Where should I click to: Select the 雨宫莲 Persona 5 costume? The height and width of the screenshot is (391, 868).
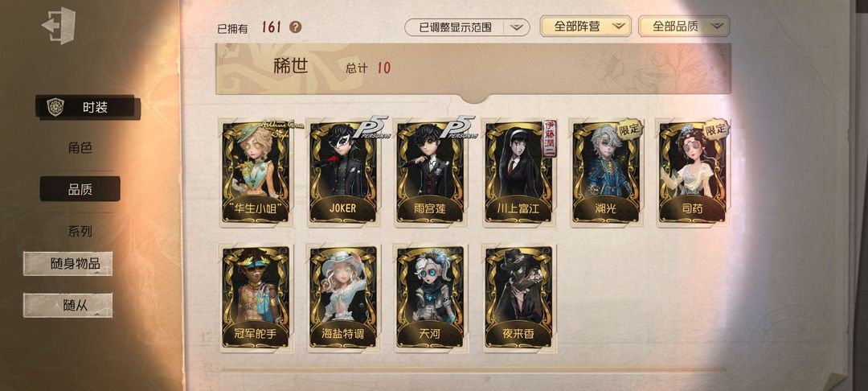tap(431, 172)
